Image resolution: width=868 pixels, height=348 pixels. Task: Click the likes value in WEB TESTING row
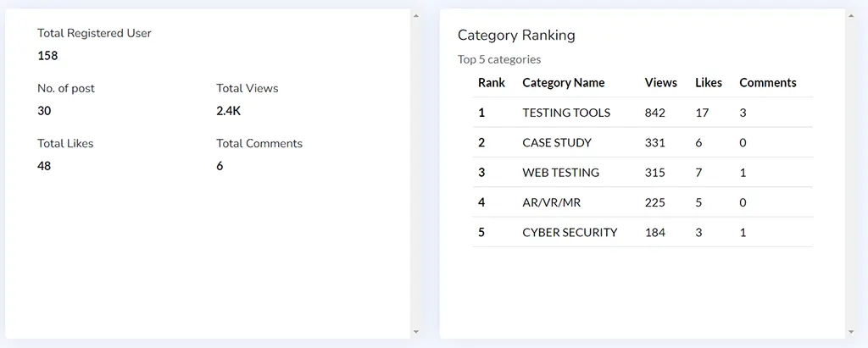tap(698, 172)
